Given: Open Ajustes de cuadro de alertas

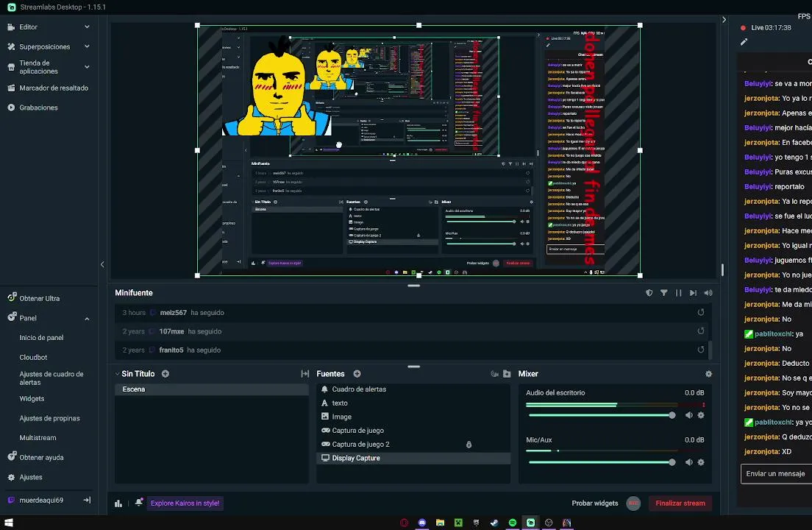Looking at the screenshot, I should coord(51,378).
